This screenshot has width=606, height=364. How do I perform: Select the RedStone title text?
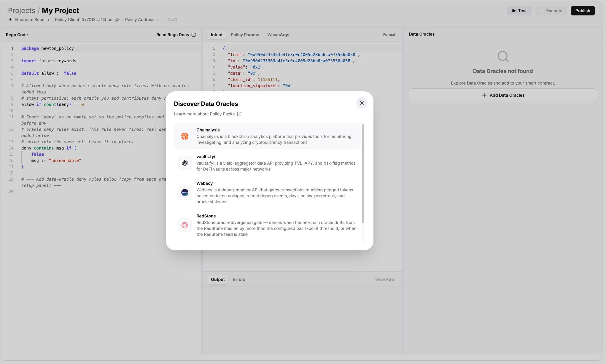(x=206, y=216)
